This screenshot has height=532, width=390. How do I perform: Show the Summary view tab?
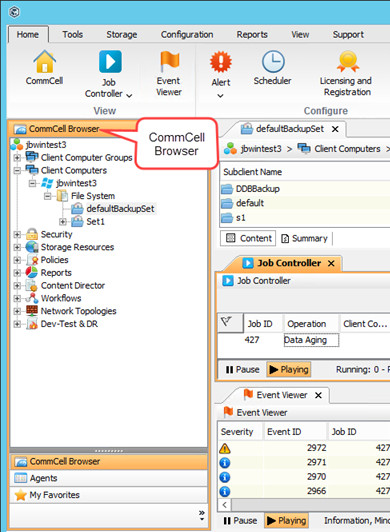pos(304,239)
